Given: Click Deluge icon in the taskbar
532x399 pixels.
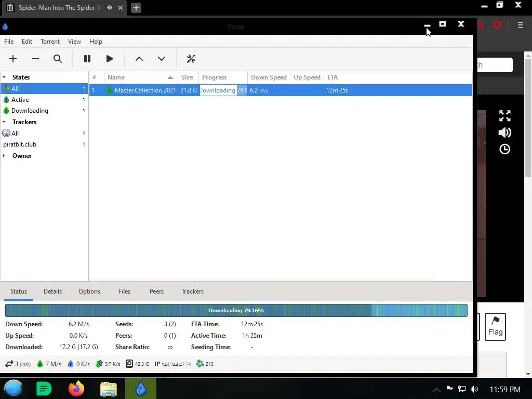Looking at the screenshot, I should click(x=141, y=389).
